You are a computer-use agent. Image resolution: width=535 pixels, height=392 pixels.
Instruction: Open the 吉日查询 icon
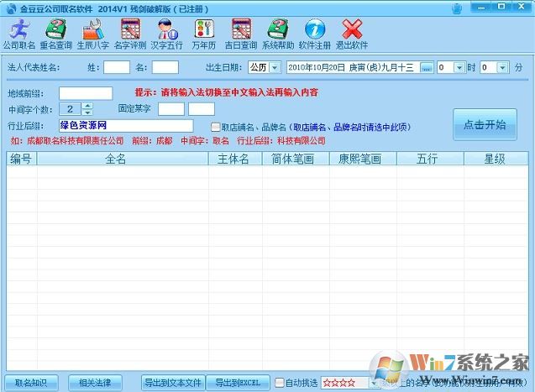[241, 34]
